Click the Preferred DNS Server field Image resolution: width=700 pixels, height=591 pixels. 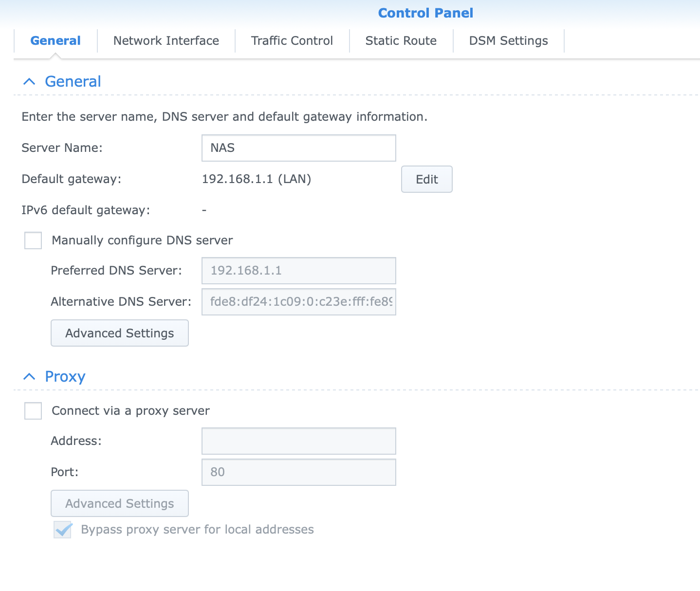[x=298, y=271]
